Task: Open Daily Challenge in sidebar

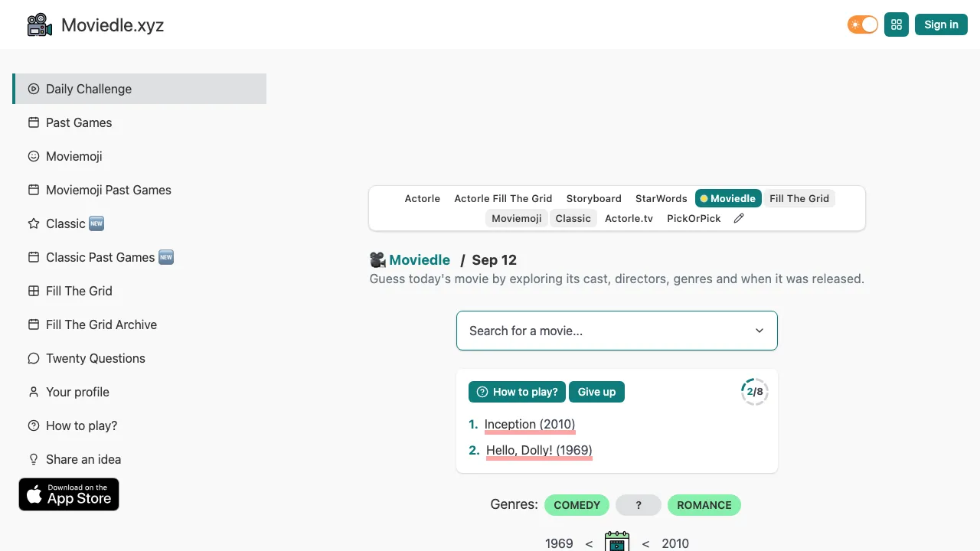Action: pyautogui.click(x=139, y=89)
